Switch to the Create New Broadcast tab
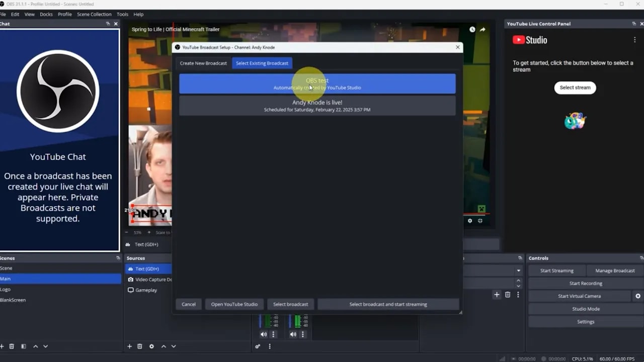The width and height of the screenshot is (644, 362). pyautogui.click(x=203, y=63)
